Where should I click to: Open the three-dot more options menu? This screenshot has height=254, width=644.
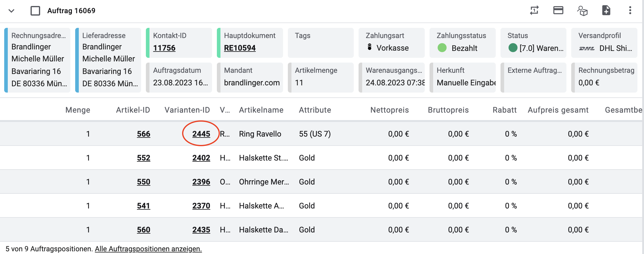tap(630, 10)
